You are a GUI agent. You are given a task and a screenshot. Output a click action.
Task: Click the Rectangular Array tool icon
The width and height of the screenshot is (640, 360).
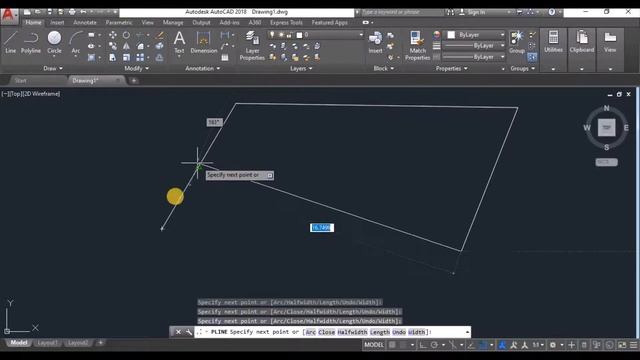pyautogui.click(x=140, y=58)
